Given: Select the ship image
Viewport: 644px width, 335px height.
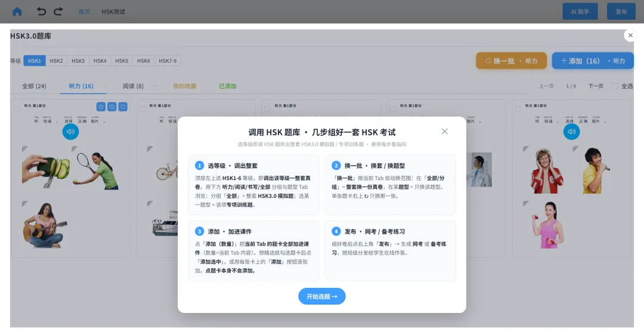Looking at the screenshot, I should pos(165,224).
